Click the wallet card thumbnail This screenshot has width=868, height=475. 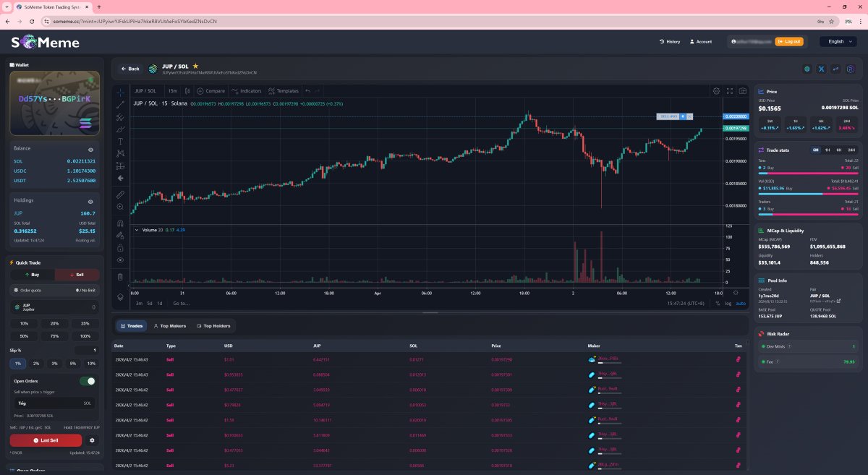55,103
